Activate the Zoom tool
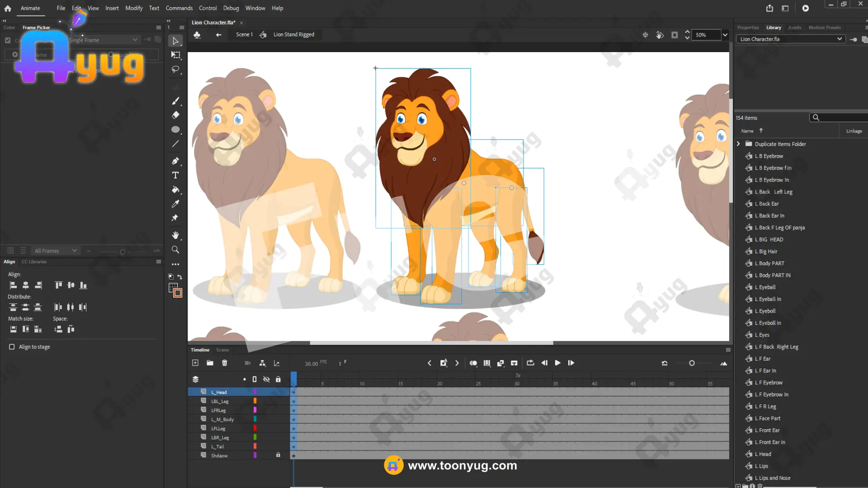The width and height of the screenshot is (868, 488). (175, 249)
